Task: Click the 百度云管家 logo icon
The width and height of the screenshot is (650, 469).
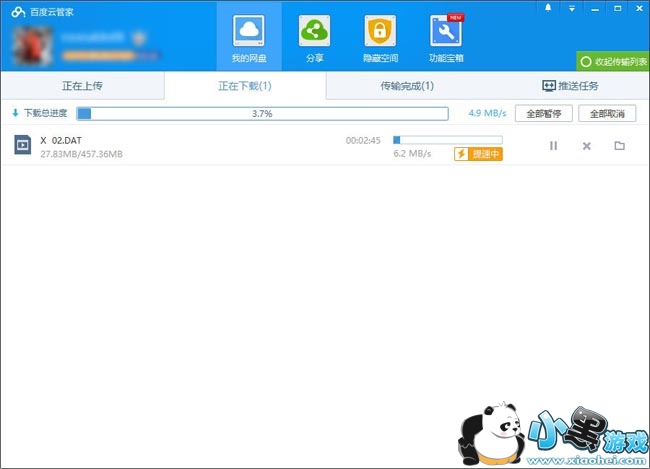Action: coord(18,12)
